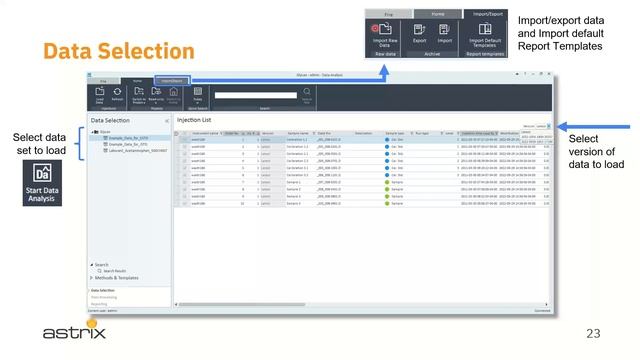The height and width of the screenshot is (360, 640).
Task: Open Import/Export tab in enlarged ribbon
Action: (487, 14)
